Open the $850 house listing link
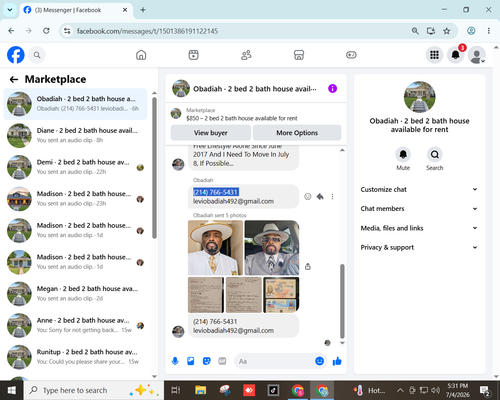The width and height of the screenshot is (500, 400). point(242,118)
